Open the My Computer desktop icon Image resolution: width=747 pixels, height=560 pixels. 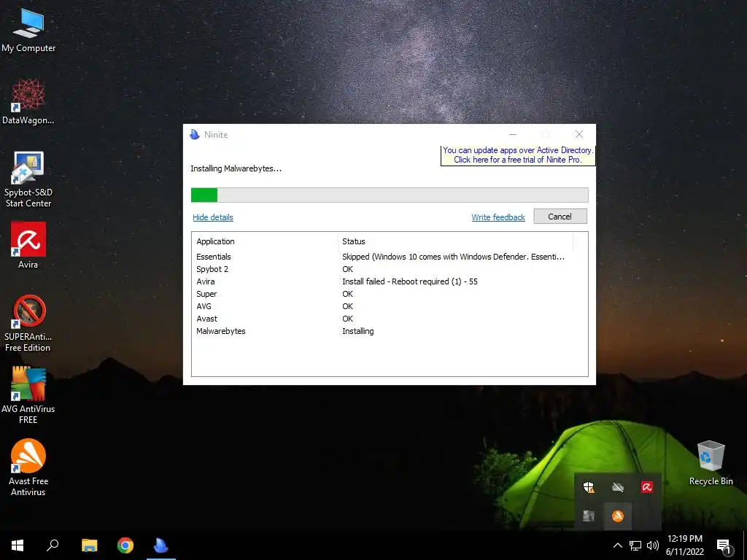pos(28,31)
